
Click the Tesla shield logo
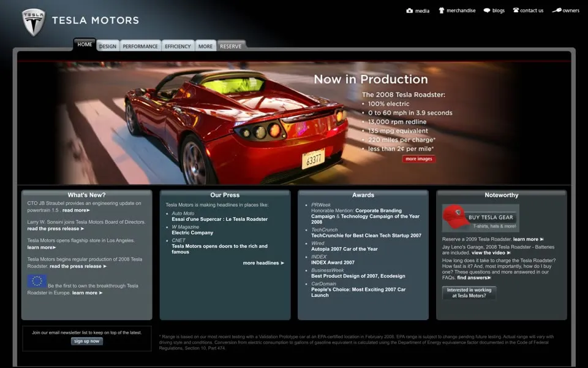[34, 22]
